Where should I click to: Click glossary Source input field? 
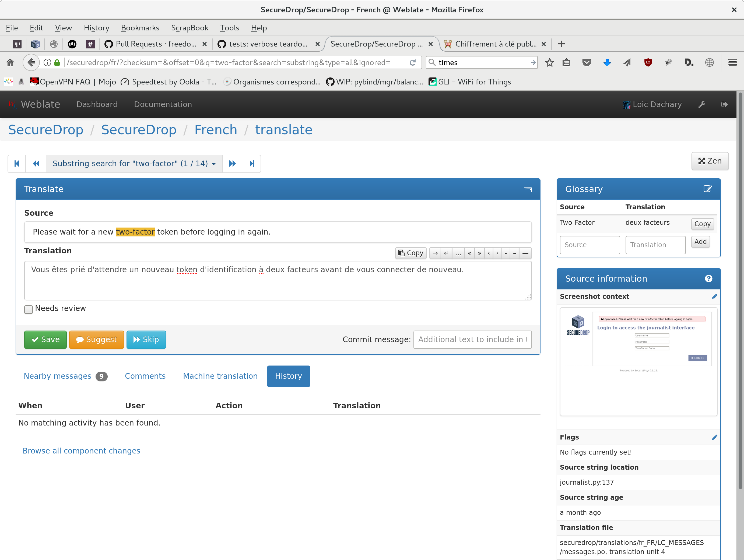coord(589,245)
